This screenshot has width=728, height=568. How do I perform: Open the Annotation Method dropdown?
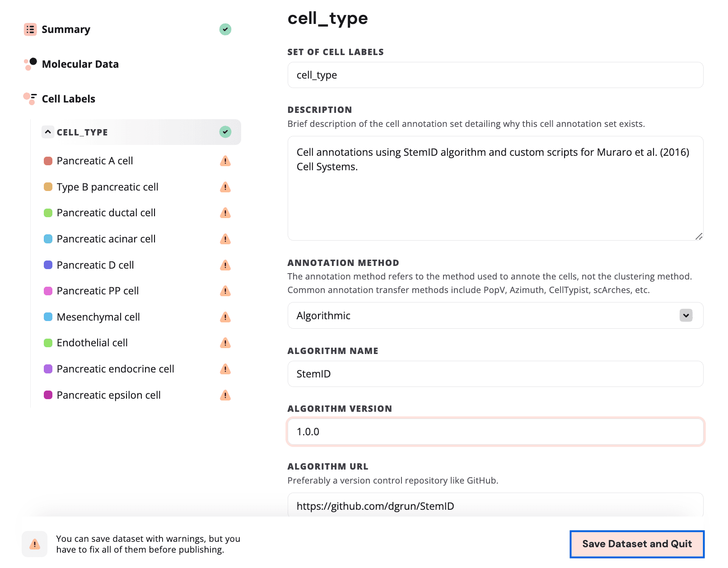495,316
